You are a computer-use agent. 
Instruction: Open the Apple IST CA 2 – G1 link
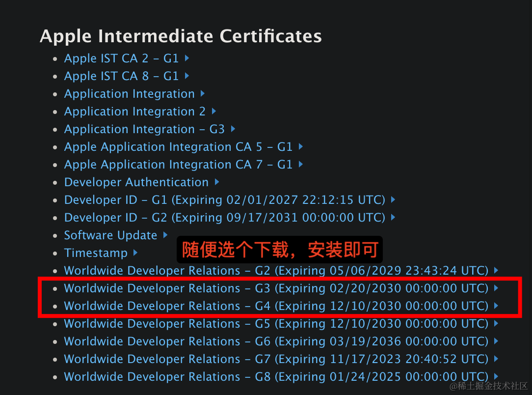(121, 58)
